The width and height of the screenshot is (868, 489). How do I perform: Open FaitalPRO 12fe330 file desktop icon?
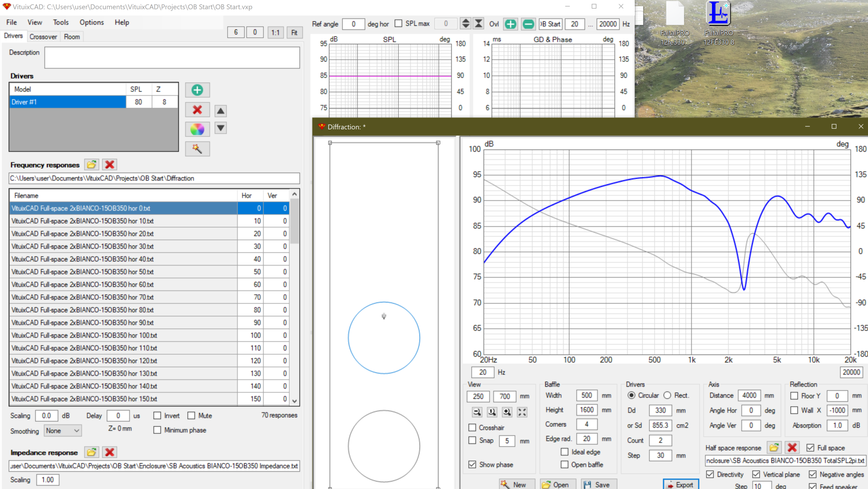click(675, 23)
